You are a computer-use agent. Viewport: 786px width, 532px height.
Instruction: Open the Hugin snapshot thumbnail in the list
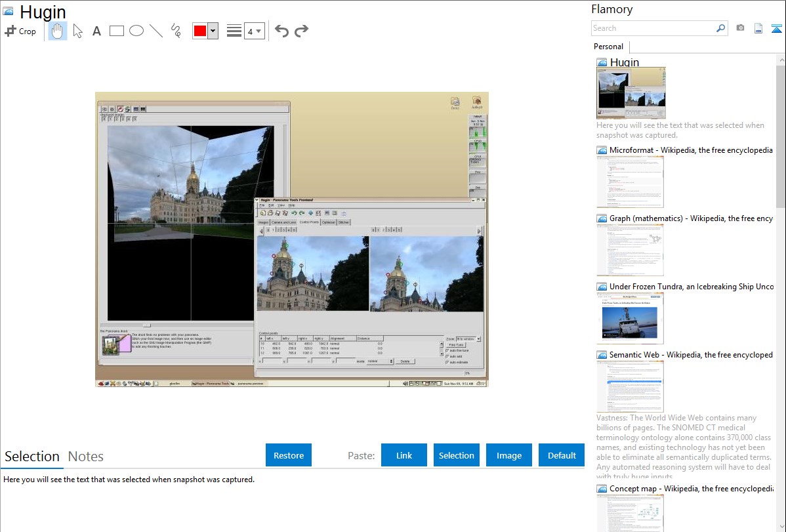pyautogui.click(x=631, y=94)
